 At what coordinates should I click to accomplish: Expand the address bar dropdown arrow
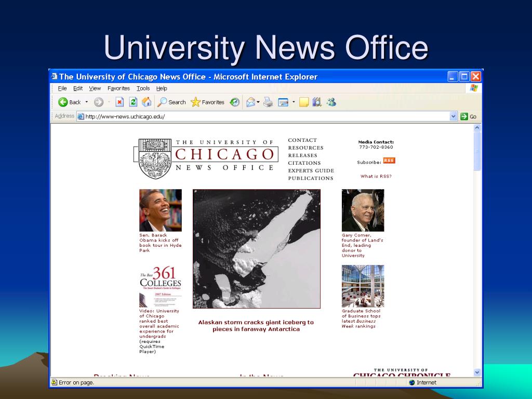pyautogui.click(x=454, y=116)
